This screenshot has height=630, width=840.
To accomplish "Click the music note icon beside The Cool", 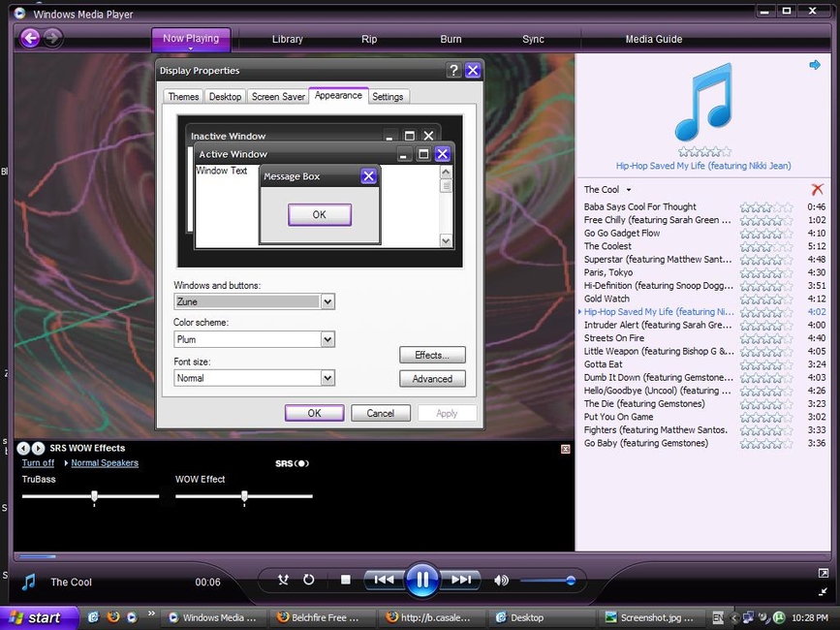I will click(29, 582).
